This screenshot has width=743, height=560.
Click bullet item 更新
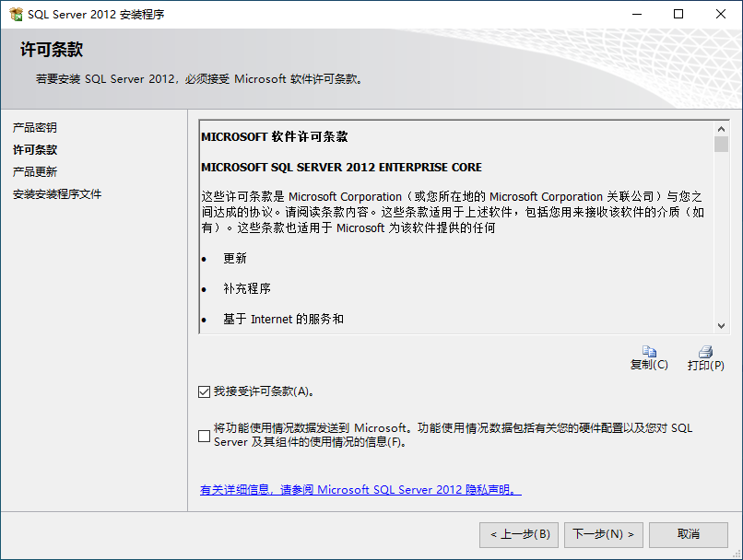pyautogui.click(x=235, y=258)
